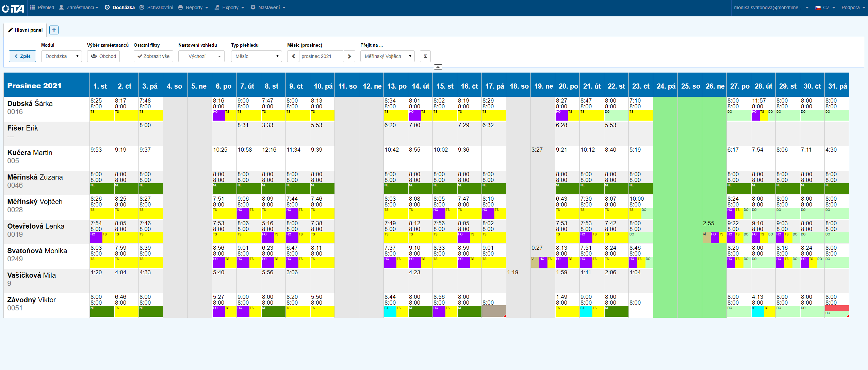
Task: Click the prosinec 2021 month field
Action: coord(321,56)
